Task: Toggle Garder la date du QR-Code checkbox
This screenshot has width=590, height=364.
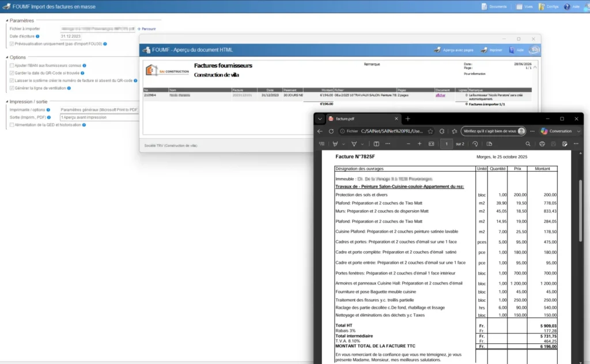Action: point(12,73)
